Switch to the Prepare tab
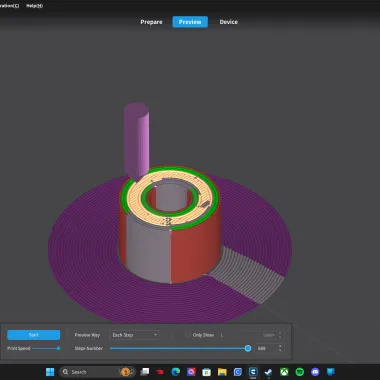This screenshot has width=380, height=380. [x=151, y=22]
